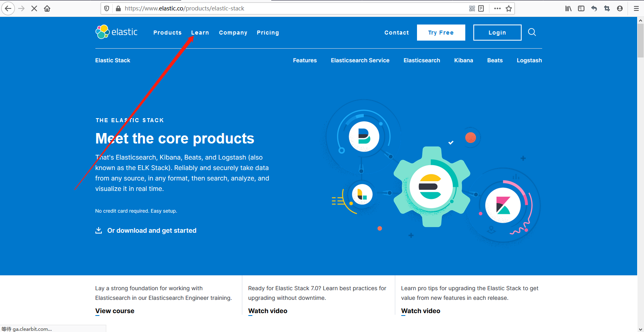Open site search magnifier icon

[x=532, y=32]
